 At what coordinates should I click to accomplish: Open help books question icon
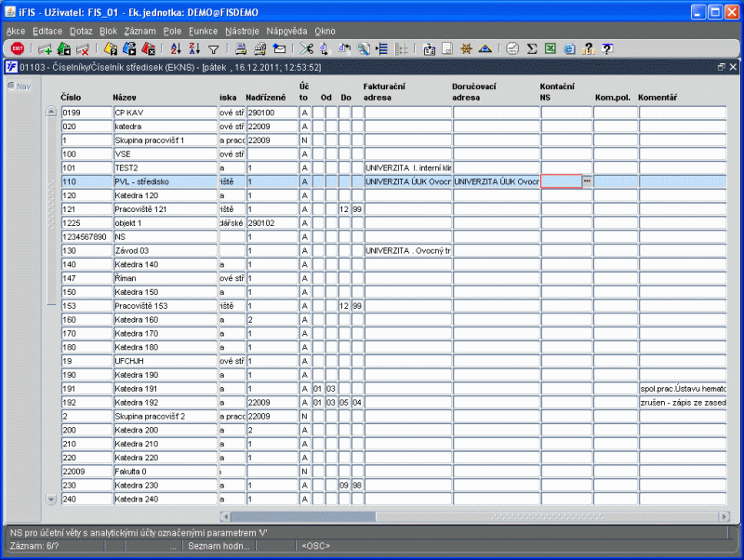(589, 48)
